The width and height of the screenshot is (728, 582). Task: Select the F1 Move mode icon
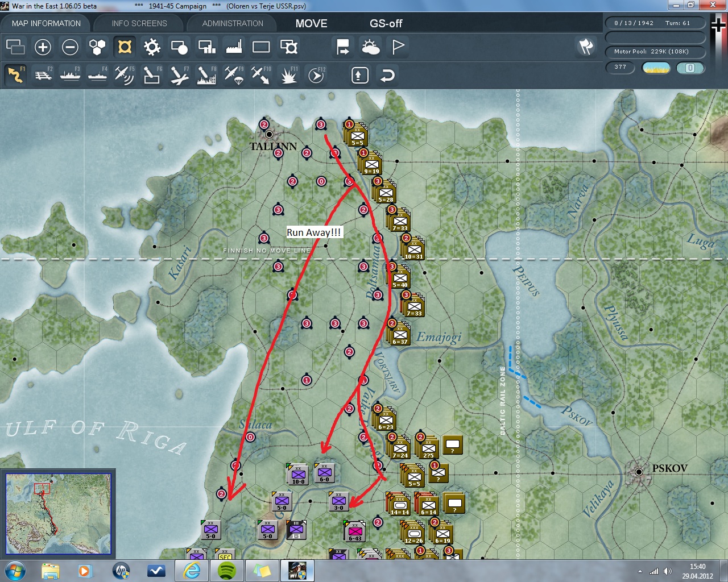(x=15, y=75)
